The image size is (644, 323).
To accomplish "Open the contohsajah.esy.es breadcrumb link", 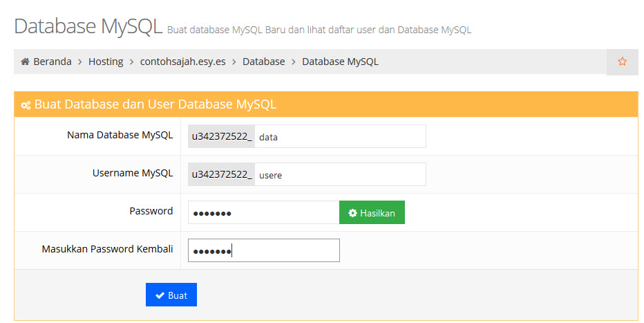I will tap(182, 62).
